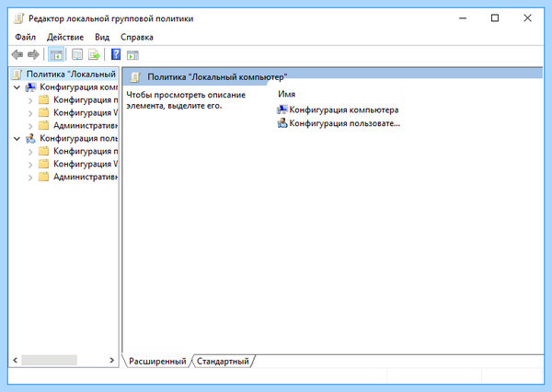Image resolution: width=552 pixels, height=392 pixels.
Task: Click the Back arrow toolbar icon
Action: pos(17,54)
